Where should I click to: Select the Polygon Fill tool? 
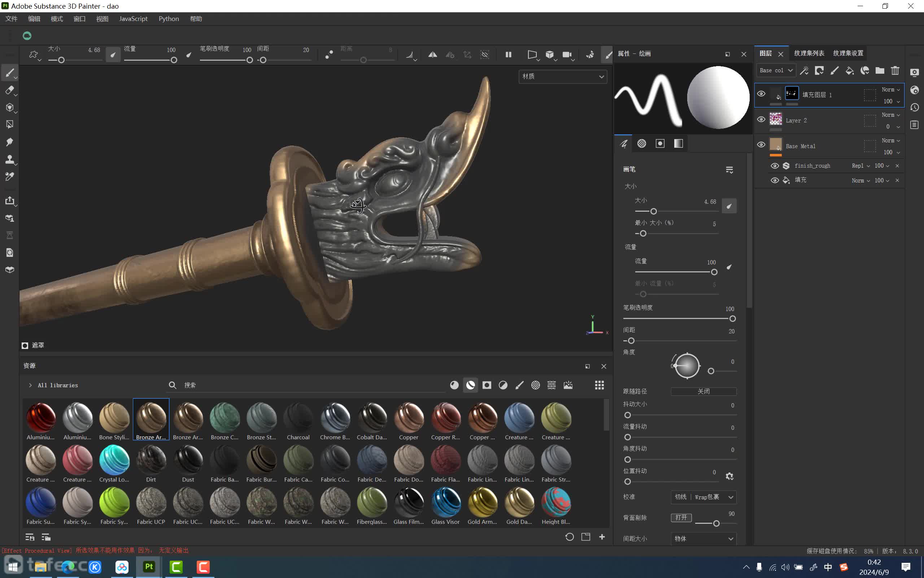(10, 124)
